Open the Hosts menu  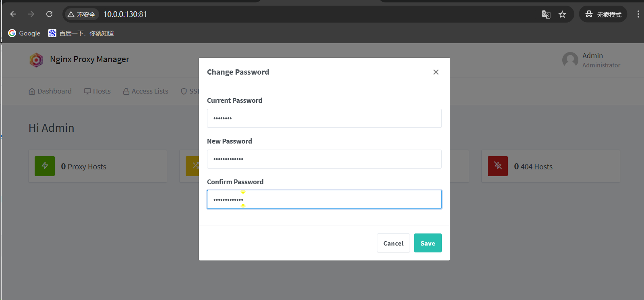click(97, 91)
